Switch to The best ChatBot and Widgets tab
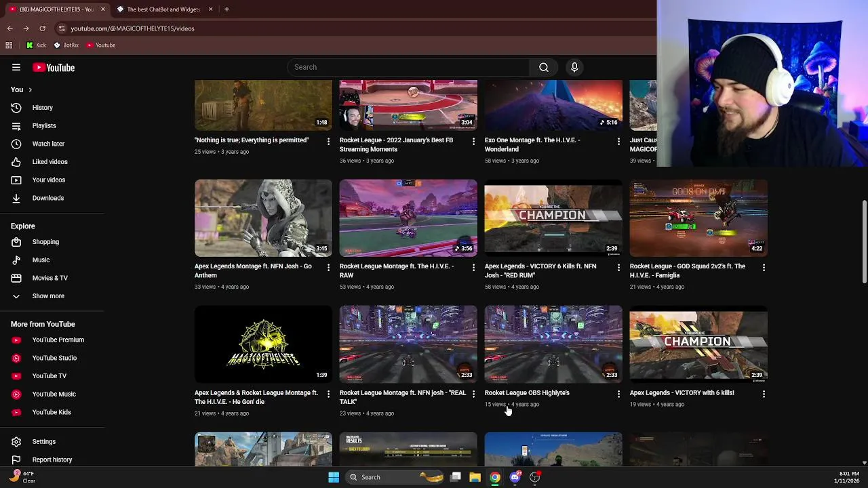Screen dimensions: 868x488 point(163,9)
